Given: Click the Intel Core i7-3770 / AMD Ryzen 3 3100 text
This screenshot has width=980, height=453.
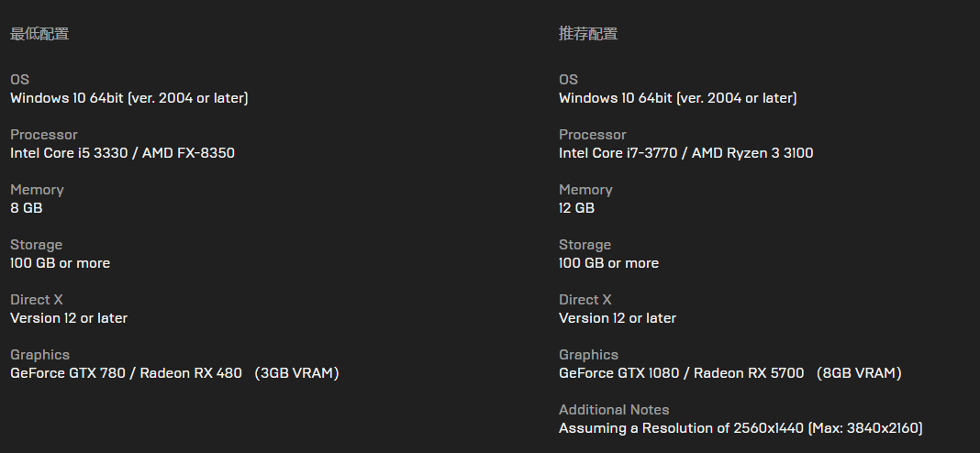Looking at the screenshot, I should 685,153.
